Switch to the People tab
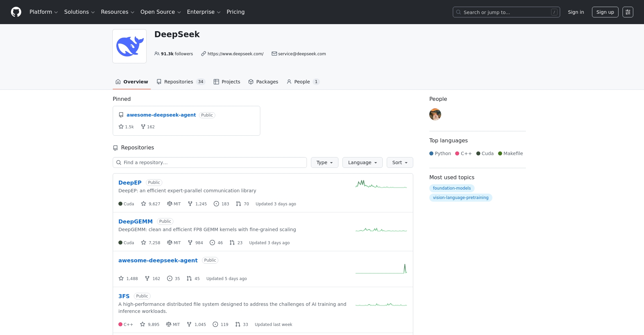 (303, 82)
